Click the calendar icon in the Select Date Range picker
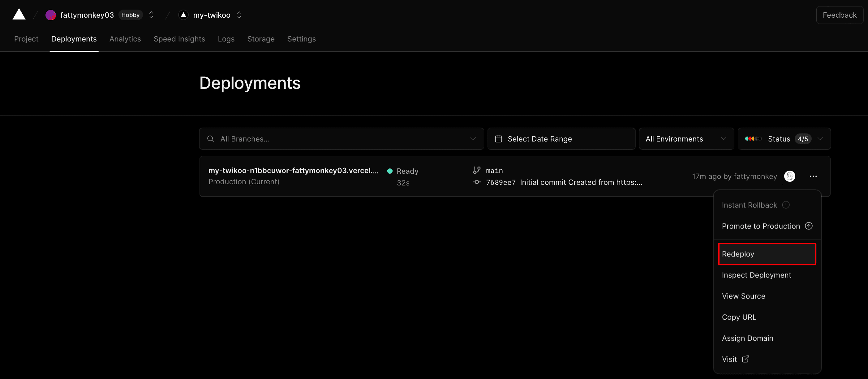This screenshot has height=379, width=868. pyautogui.click(x=498, y=139)
